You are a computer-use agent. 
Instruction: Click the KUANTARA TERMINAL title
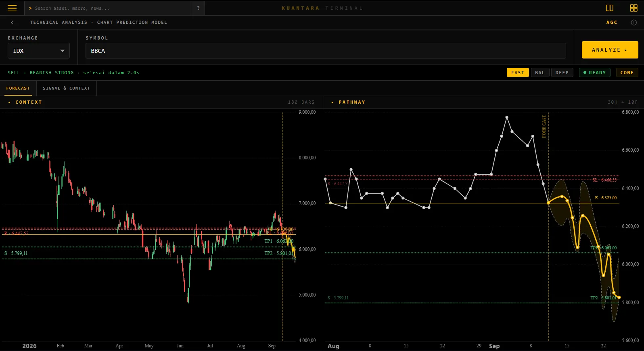click(x=322, y=8)
